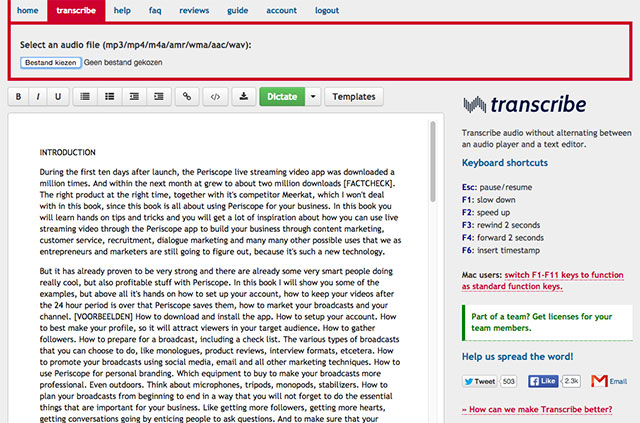The height and width of the screenshot is (423, 640).
Task: Like Transcribe with Facebook Like button
Action: tap(543, 381)
